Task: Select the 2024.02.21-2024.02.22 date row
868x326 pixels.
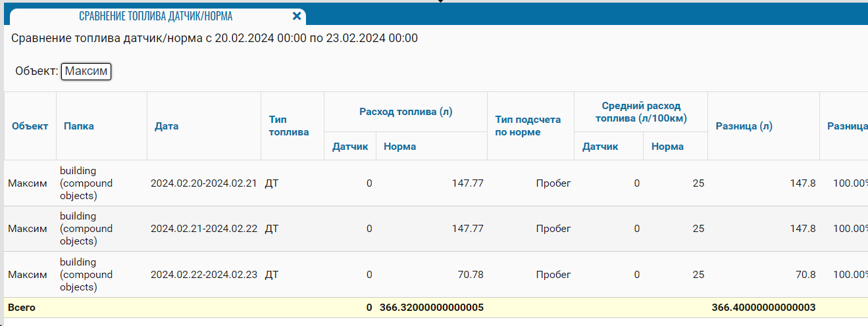Action: coord(203,229)
